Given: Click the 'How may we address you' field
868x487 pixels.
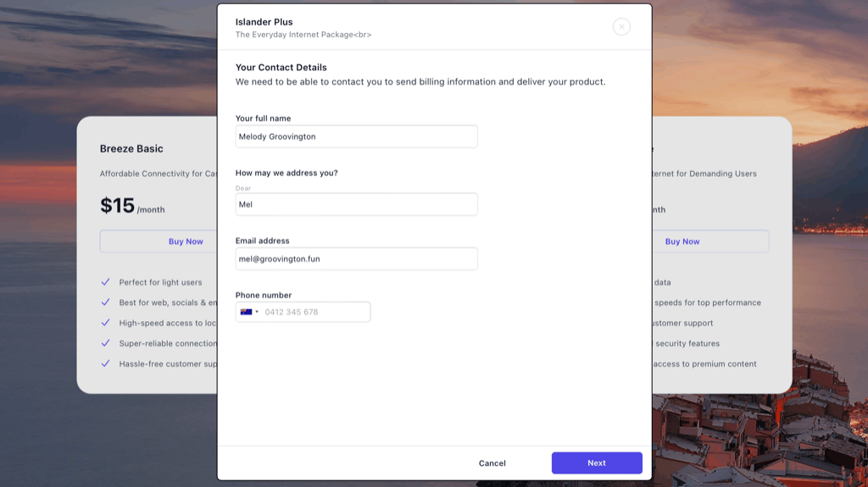Looking at the screenshot, I should pyautogui.click(x=356, y=204).
